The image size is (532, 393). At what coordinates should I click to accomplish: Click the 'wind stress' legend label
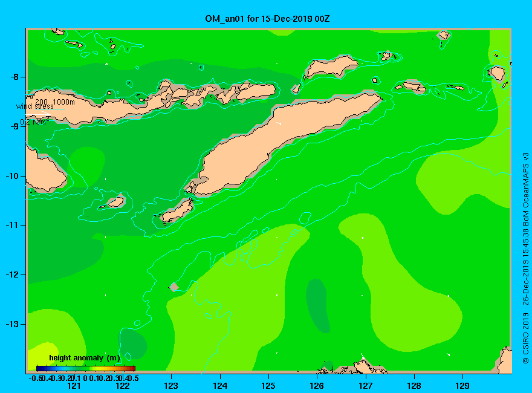tap(35, 106)
